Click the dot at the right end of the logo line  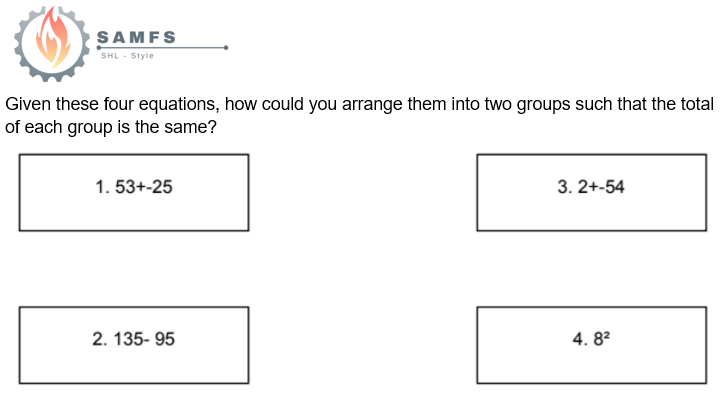tap(226, 47)
